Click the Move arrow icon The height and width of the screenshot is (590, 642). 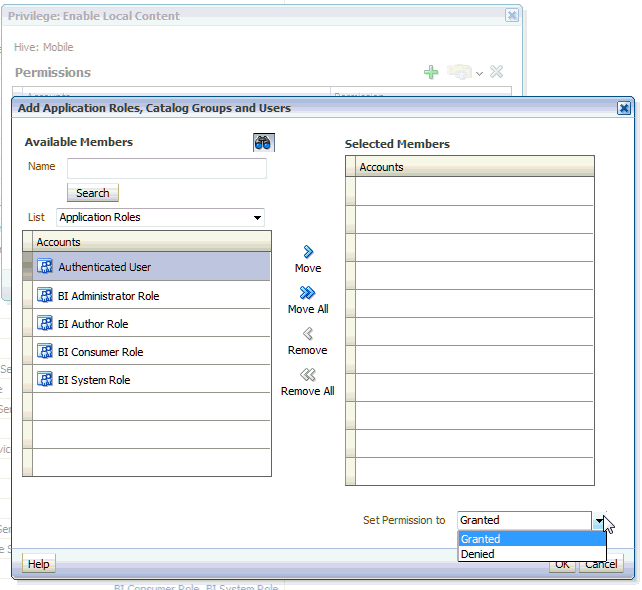(x=308, y=253)
